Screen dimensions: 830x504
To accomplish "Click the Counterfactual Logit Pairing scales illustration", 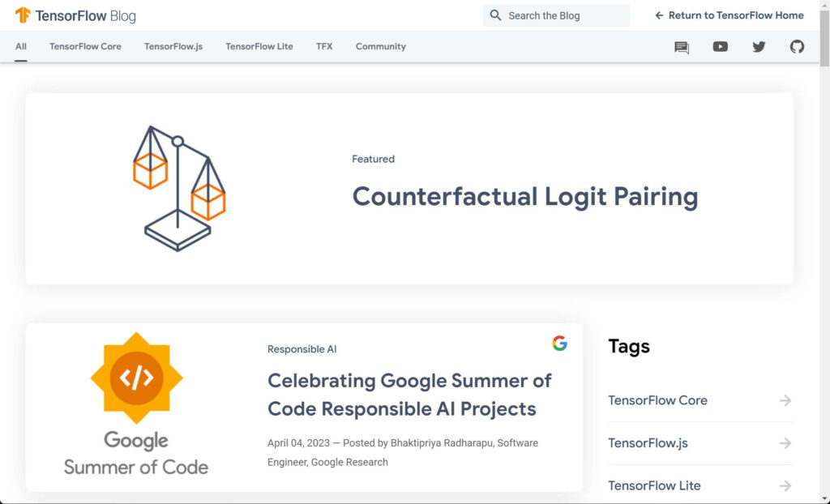I will [x=178, y=187].
